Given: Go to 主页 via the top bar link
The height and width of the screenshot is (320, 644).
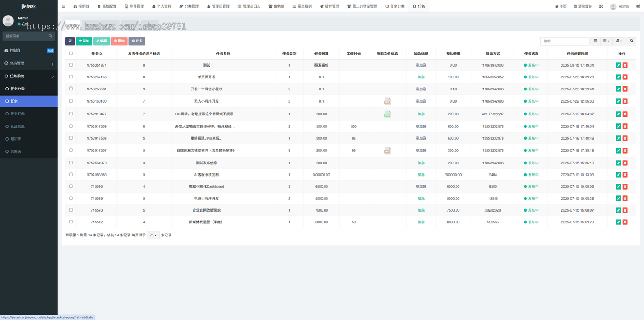Looking at the screenshot, I should pyautogui.click(x=561, y=6).
